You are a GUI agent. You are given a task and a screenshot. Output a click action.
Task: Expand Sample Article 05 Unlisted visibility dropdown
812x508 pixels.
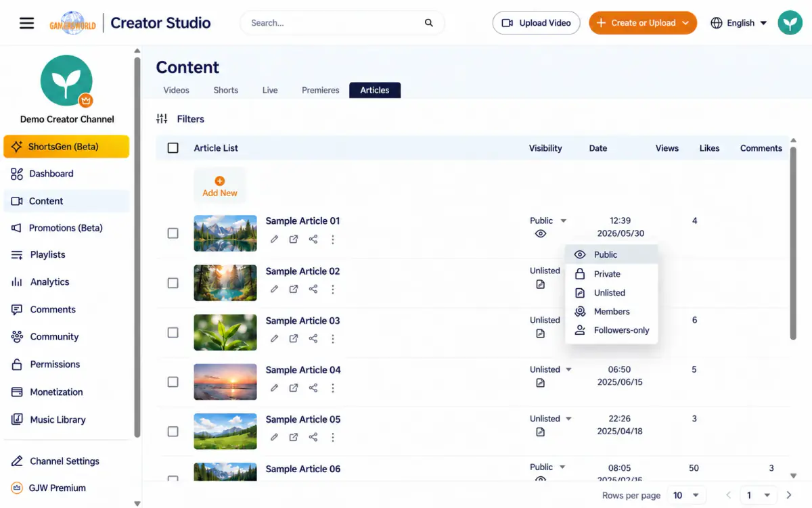click(x=568, y=419)
